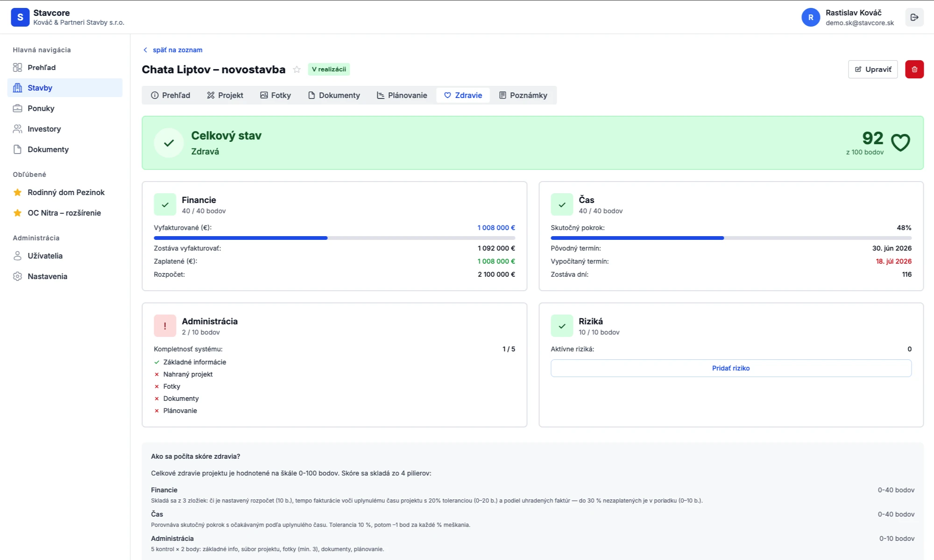Navigate to Investory in the sidebar
This screenshot has height=560, width=934.
(44, 129)
